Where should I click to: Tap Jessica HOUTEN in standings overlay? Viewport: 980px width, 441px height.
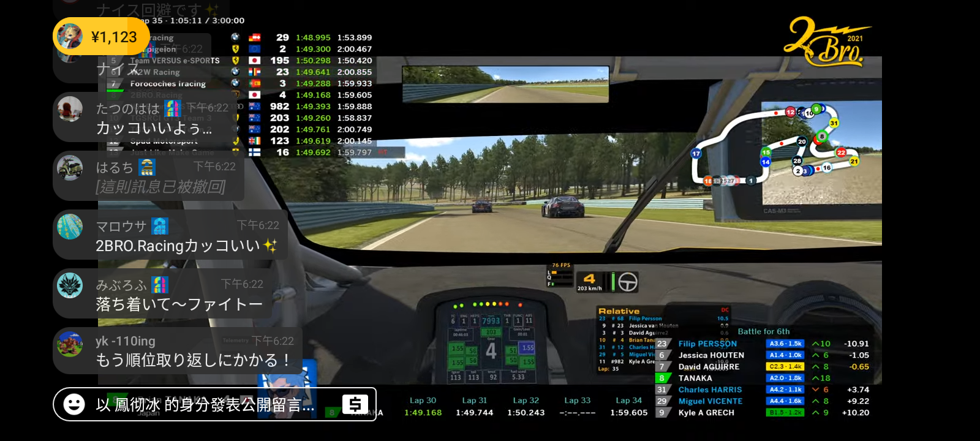[711, 355]
